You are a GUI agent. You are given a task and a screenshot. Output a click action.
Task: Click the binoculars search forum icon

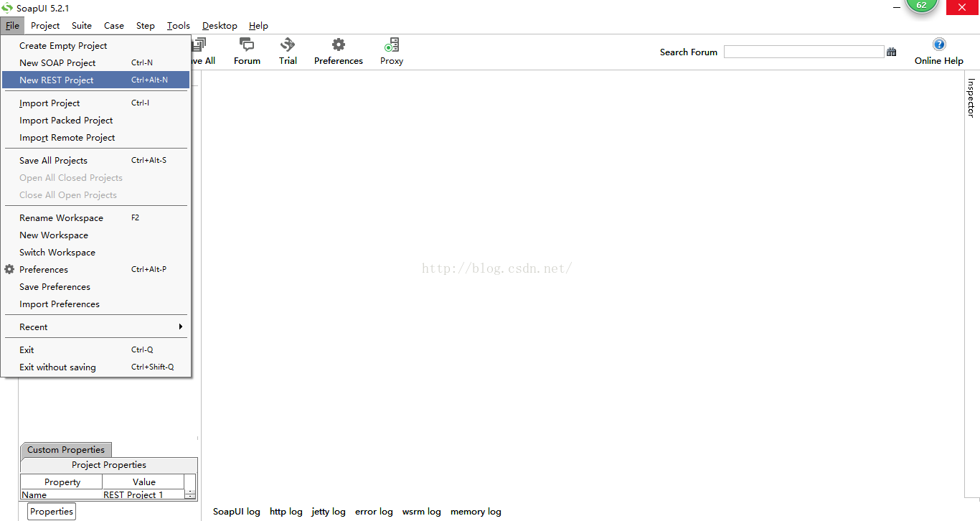[892, 52]
